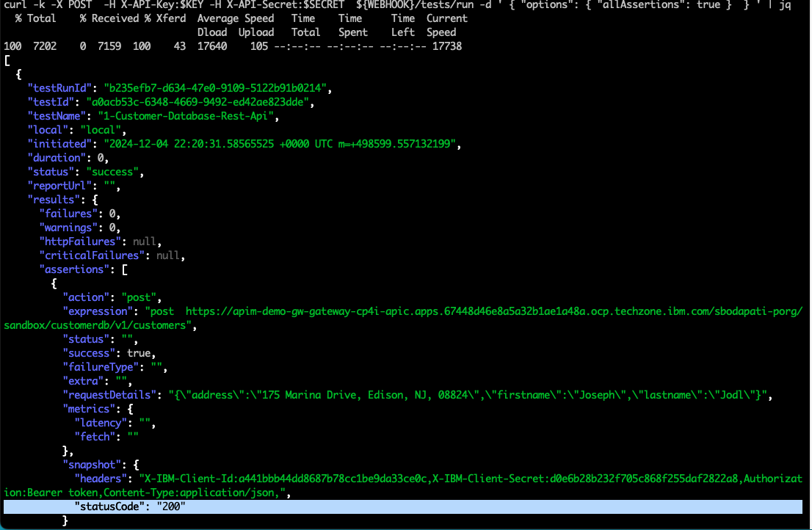Click the initiated timestamp value
The image size is (812, 530).
[x=280, y=144]
